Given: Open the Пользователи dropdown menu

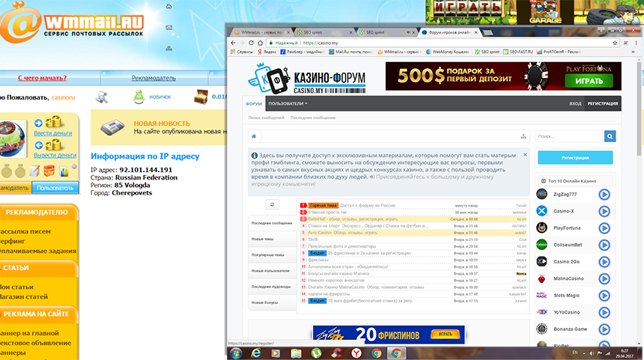Looking at the screenshot, I should [x=288, y=103].
